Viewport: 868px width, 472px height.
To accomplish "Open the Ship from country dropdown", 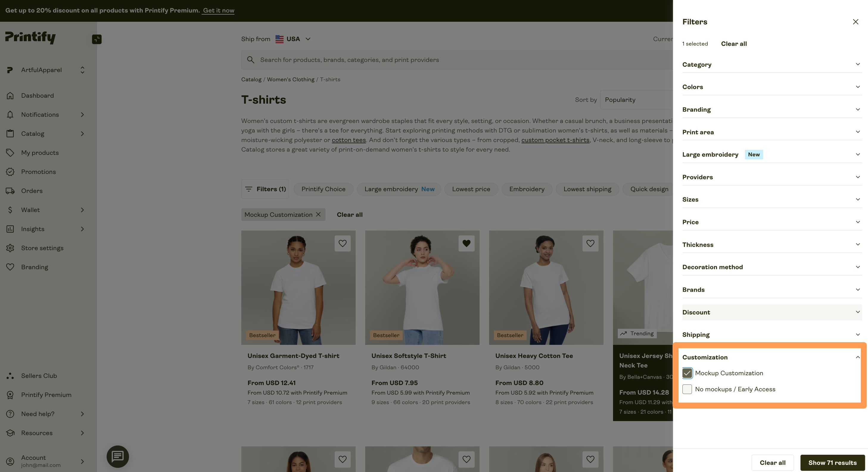I will [293, 39].
